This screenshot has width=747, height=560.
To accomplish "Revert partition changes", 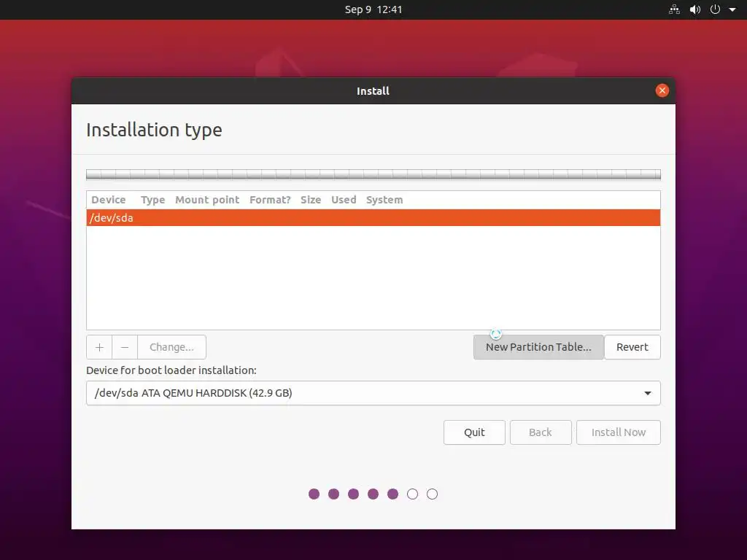I will [x=632, y=347].
